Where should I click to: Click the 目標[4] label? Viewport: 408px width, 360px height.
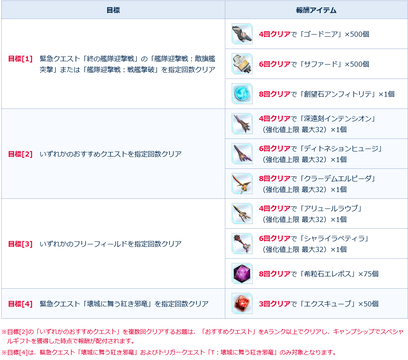pyautogui.click(x=20, y=304)
